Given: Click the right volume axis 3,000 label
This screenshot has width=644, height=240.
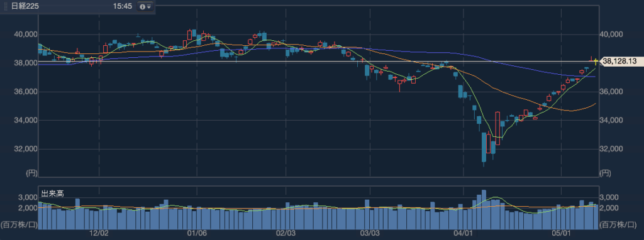Looking at the screenshot, I should click(x=608, y=198).
